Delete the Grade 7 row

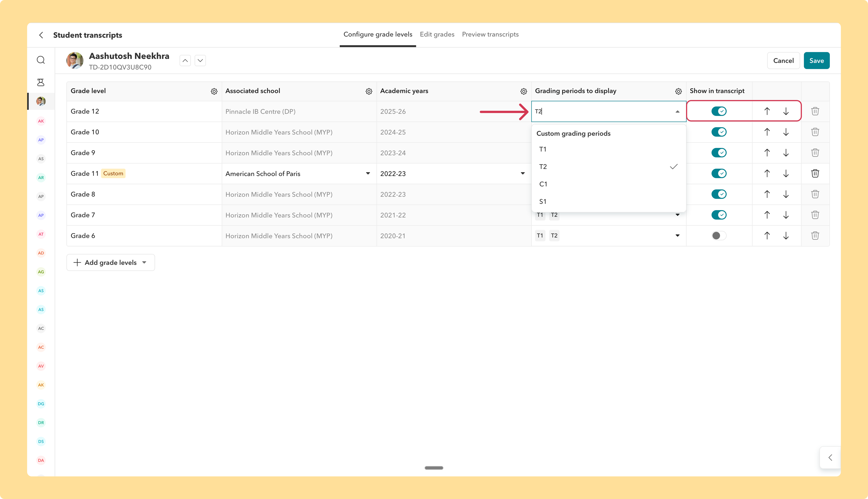click(815, 215)
